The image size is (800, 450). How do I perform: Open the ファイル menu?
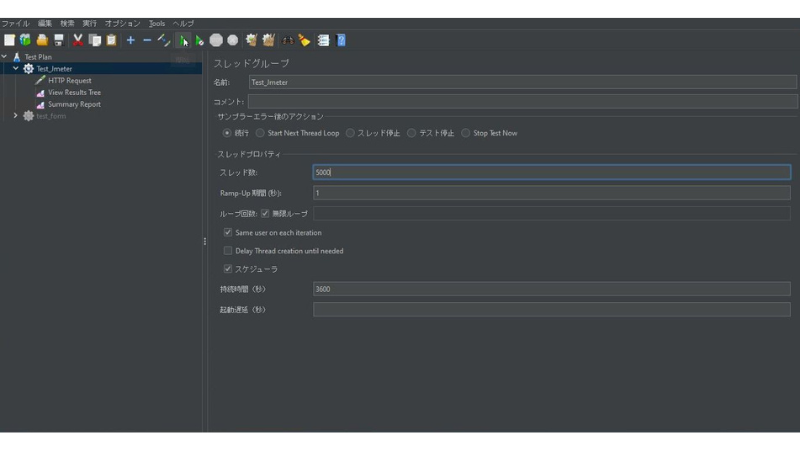tap(15, 23)
